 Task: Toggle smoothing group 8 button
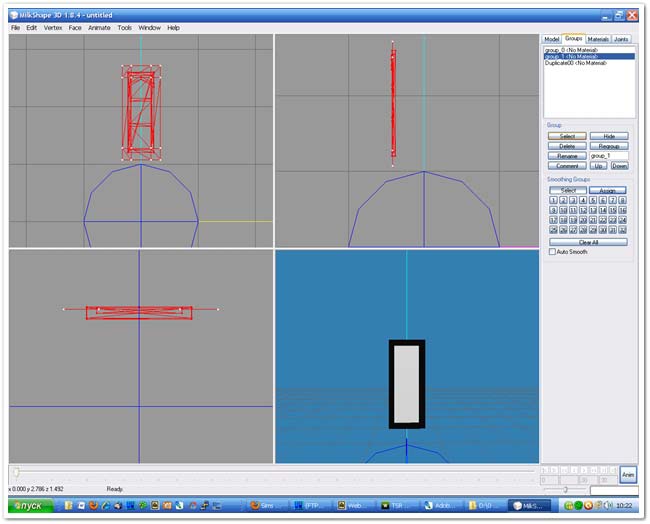623,200
